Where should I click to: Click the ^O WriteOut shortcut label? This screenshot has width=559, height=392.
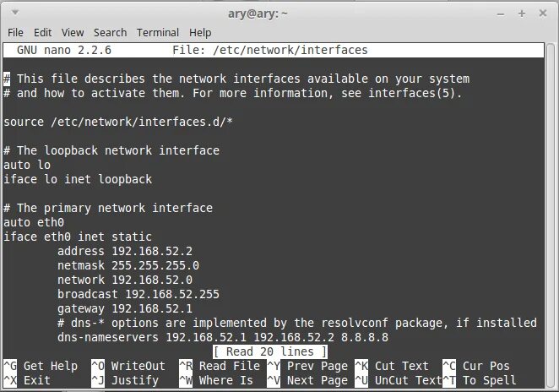(x=128, y=366)
